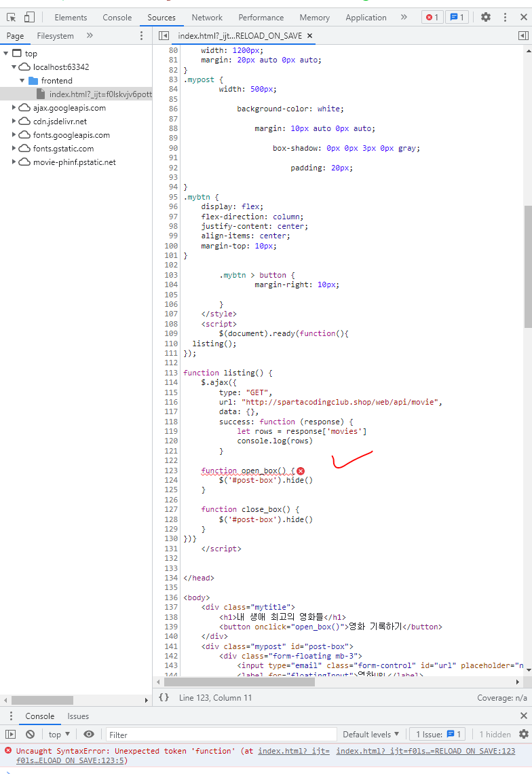Toggle the console sidebar icon
Screen dimensions: 532x774
tap(10, 735)
